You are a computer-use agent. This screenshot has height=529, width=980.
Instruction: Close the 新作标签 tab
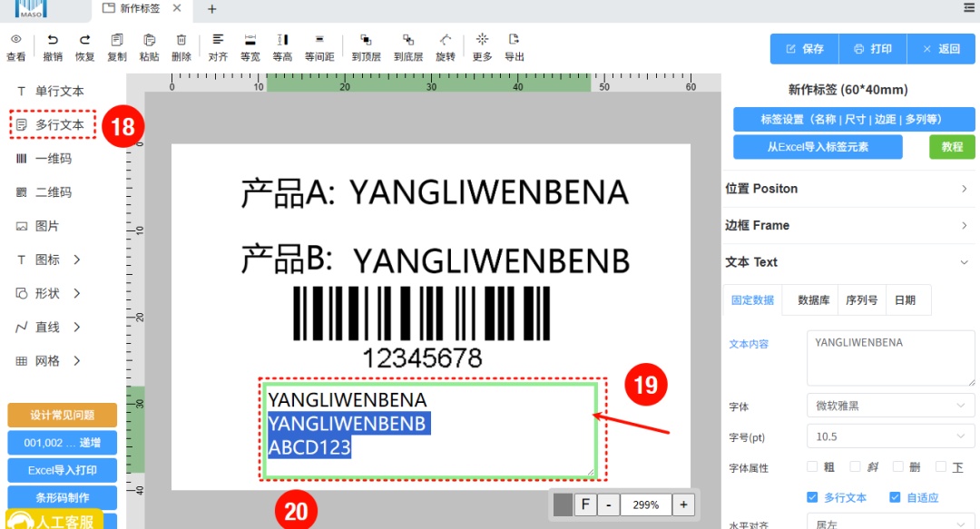[177, 8]
